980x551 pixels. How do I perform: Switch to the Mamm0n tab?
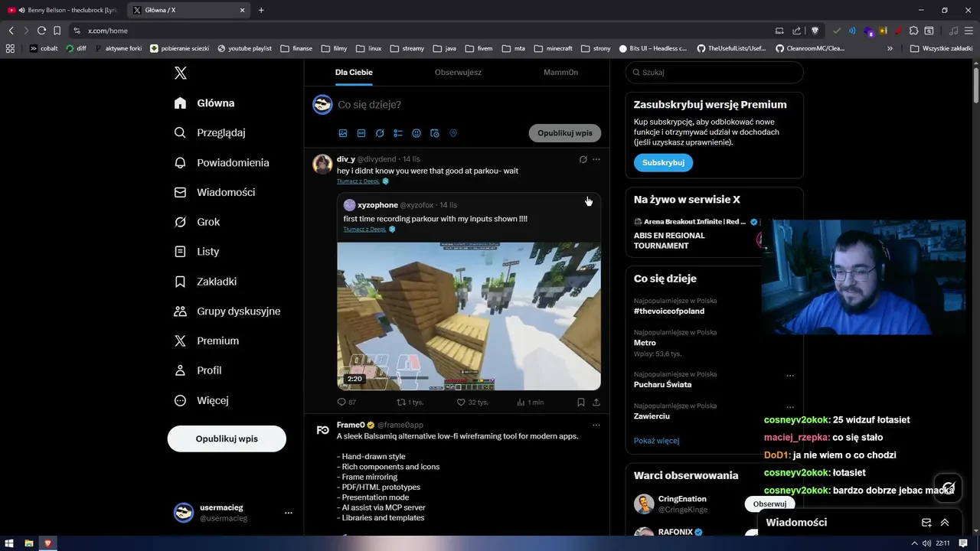[x=560, y=72]
